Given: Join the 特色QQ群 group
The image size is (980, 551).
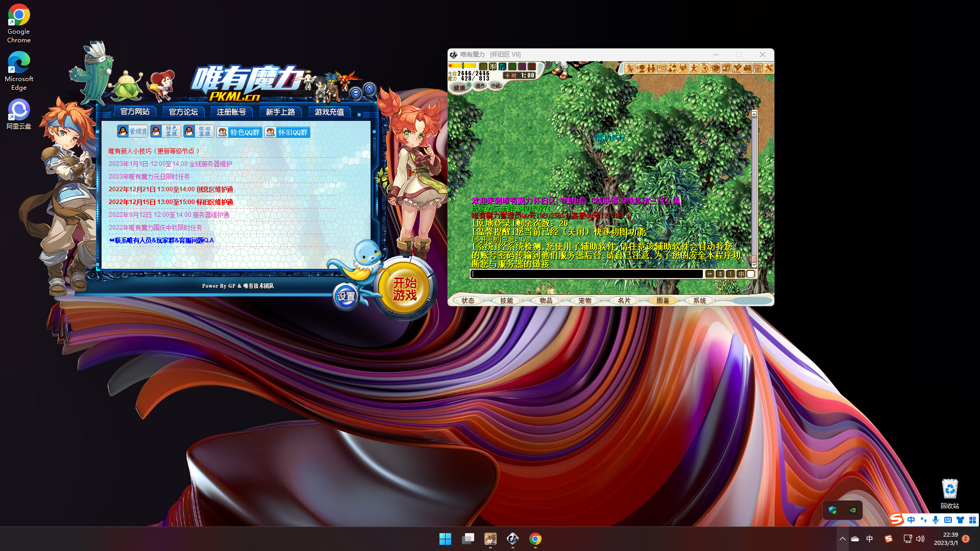Looking at the screenshot, I should [x=239, y=132].
